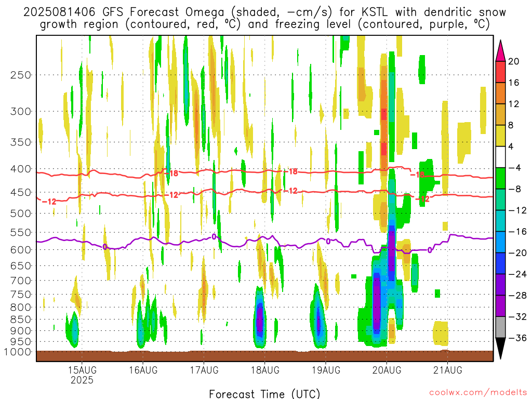Click the 950 pressure level label
Screen dimensions: 532x399
pyautogui.click(x=21, y=342)
